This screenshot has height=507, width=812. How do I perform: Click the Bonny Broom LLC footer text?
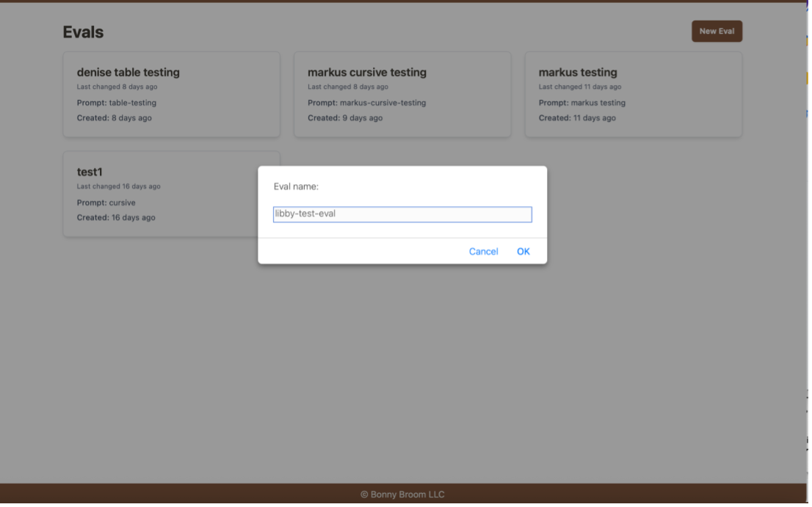coord(402,495)
